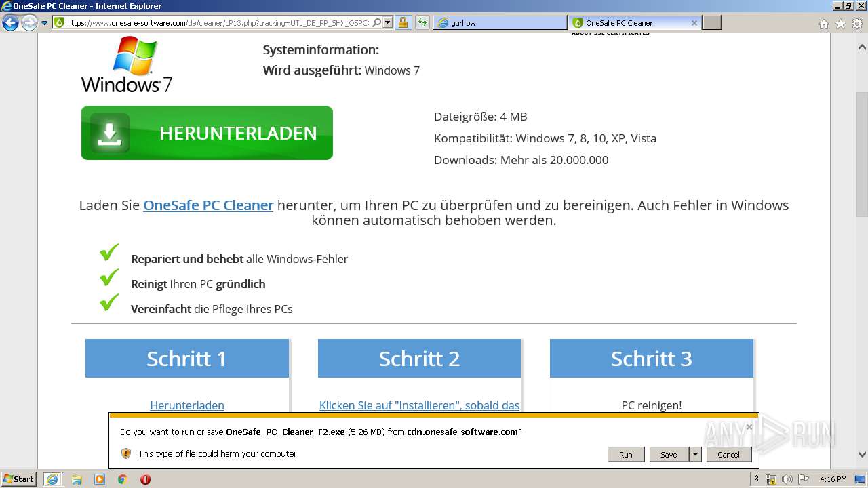Click the page scrollbar up arrow
The height and width of the screenshot is (488, 868).
point(862,47)
